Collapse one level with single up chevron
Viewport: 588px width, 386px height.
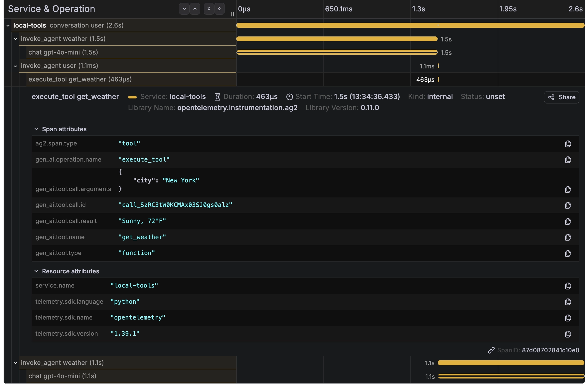click(195, 9)
